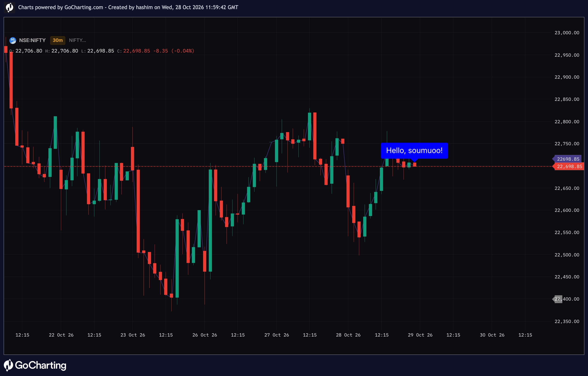Screen dimensions: 588x376
Task: Click the 22 Oct 26 date label
Action: [x=61, y=335]
